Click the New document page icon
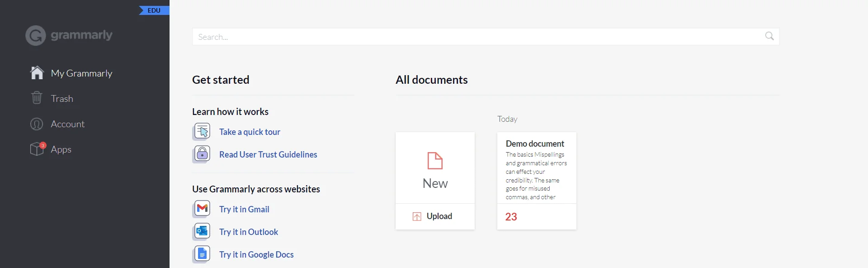This screenshot has height=268, width=868. click(435, 161)
